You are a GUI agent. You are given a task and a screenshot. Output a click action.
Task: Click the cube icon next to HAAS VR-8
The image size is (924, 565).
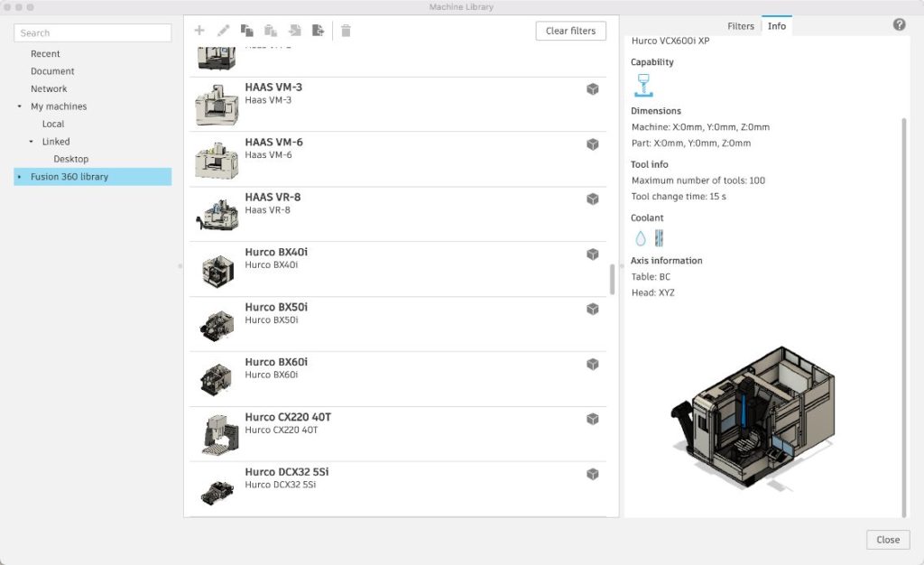coord(593,199)
